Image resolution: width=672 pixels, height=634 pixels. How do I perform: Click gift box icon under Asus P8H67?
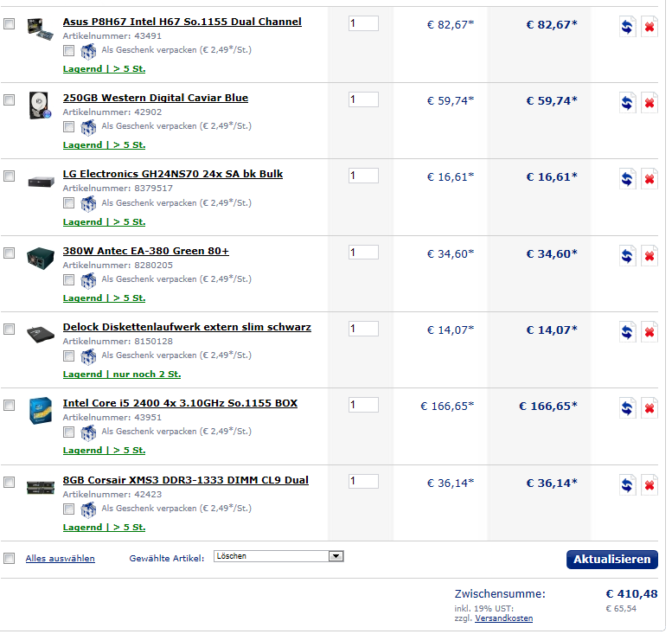pyautogui.click(x=88, y=51)
